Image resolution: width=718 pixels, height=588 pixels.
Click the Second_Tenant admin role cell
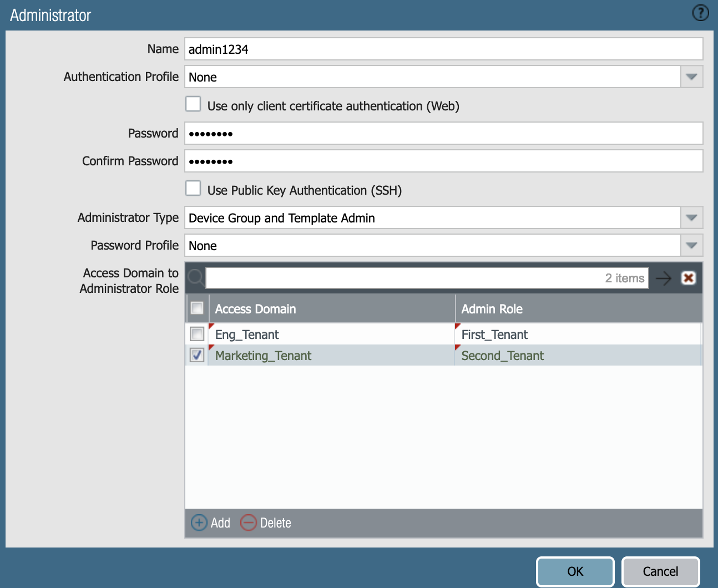pyautogui.click(x=578, y=356)
